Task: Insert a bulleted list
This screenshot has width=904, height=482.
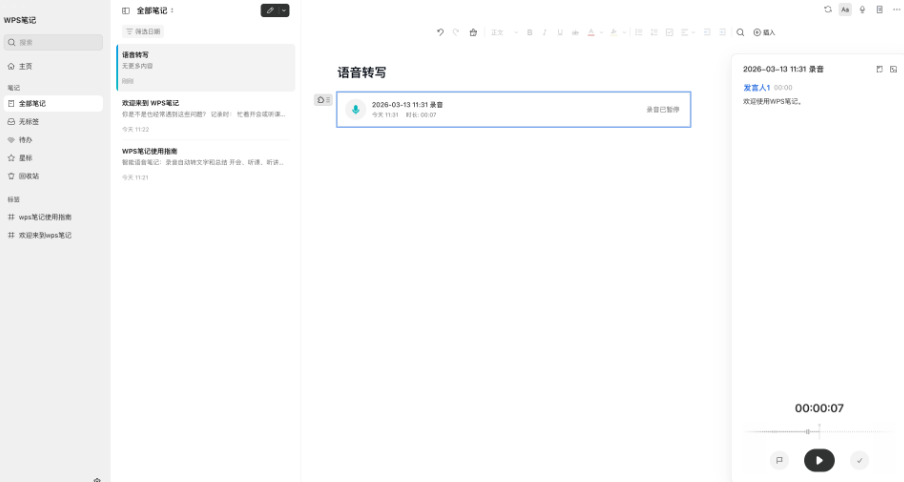Action: (638, 32)
